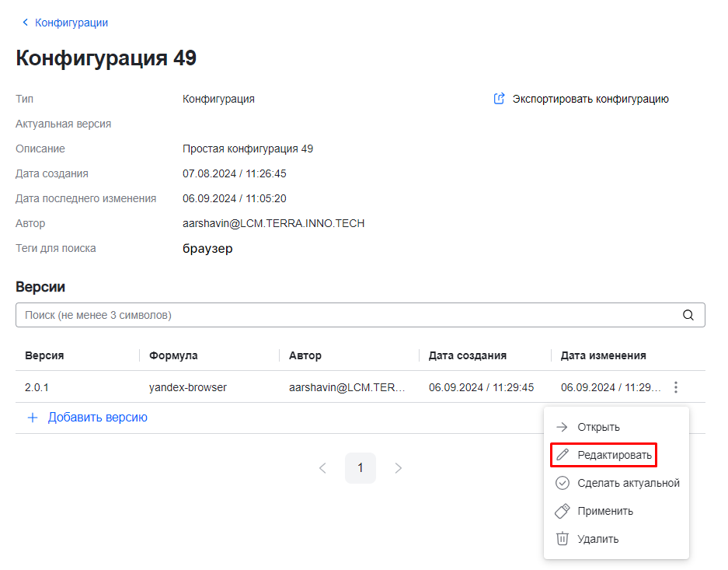The width and height of the screenshot is (728, 570).
Task: Click the trash icon next to Удалить
Action: (563, 539)
